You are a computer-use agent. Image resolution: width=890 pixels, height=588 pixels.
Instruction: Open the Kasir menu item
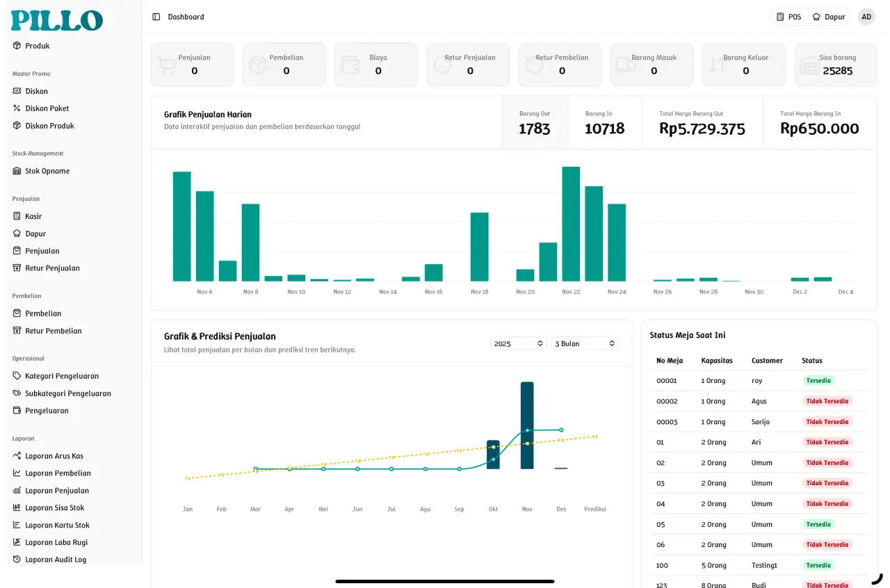point(33,216)
